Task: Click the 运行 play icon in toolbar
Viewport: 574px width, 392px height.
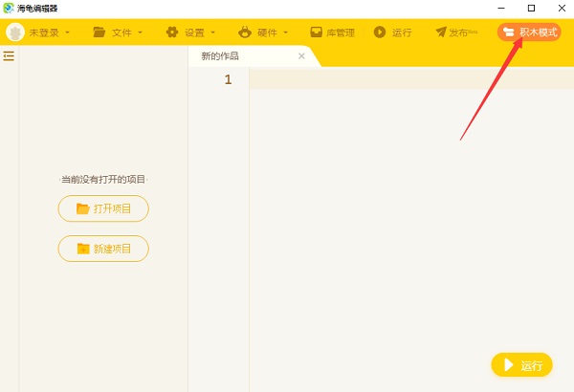Action: click(x=380, y=33)
